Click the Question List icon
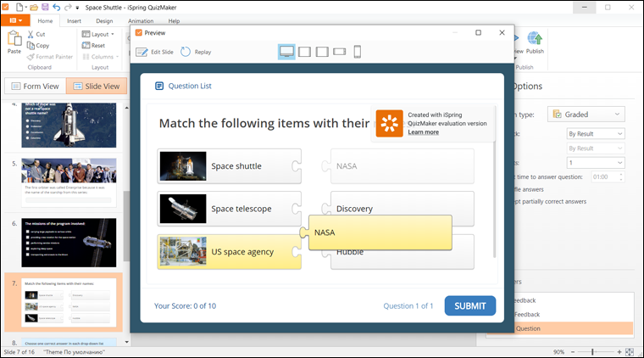644x358 pixels. 159,86
